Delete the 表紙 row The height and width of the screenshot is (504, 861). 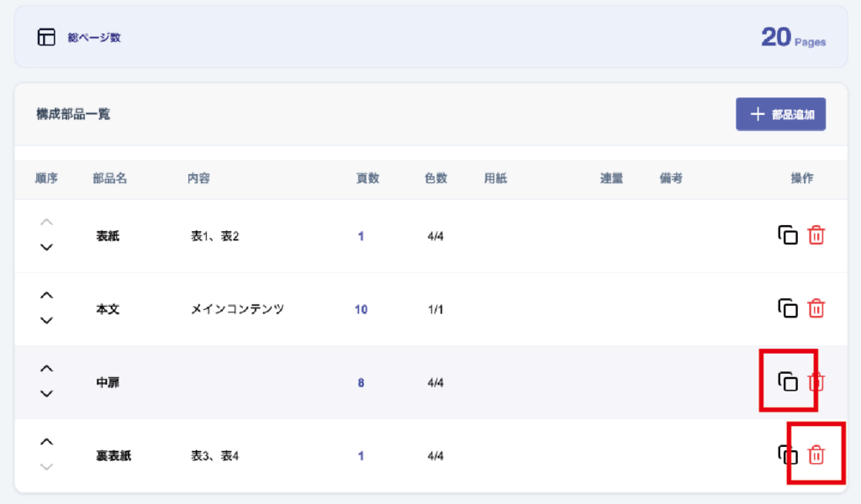(816, 236)
